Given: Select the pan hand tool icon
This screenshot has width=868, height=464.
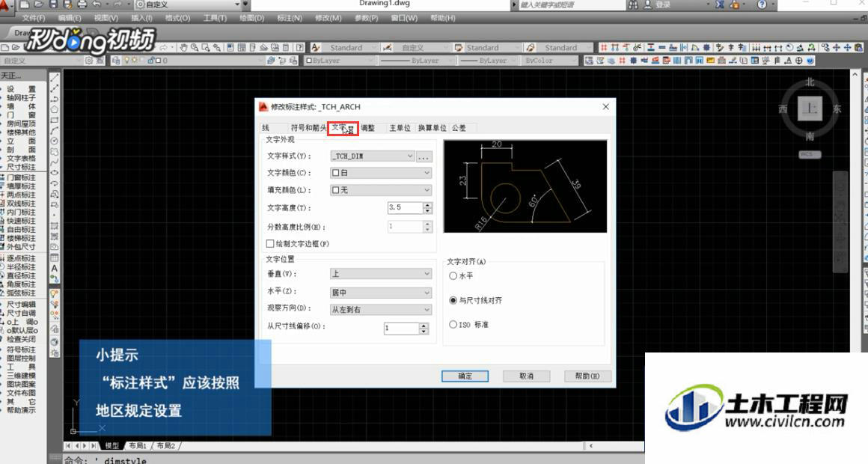Looking at the screenshot, I should tap(183, 48).
